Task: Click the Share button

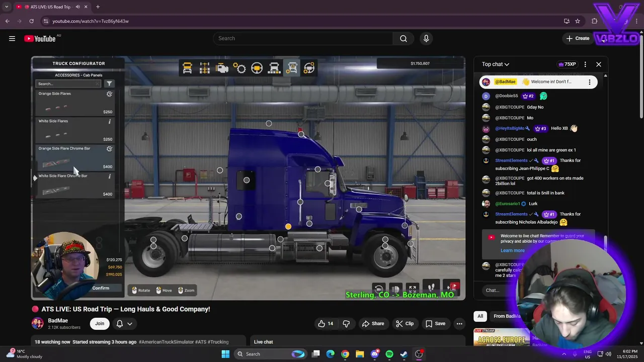Action: [x=373, y=324]
